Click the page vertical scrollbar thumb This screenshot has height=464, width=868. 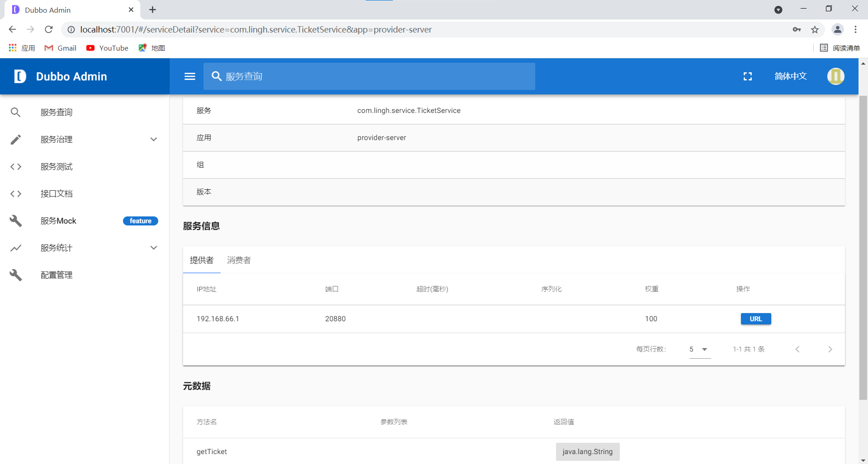pyautogui.click(x=863, y=248)
